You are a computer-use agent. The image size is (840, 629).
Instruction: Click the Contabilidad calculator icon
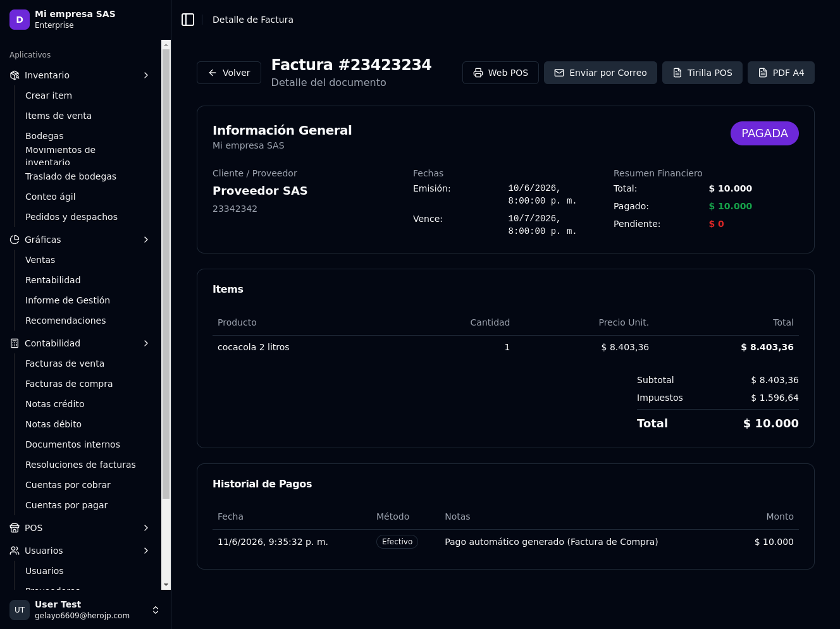click(x=15, y=343)
